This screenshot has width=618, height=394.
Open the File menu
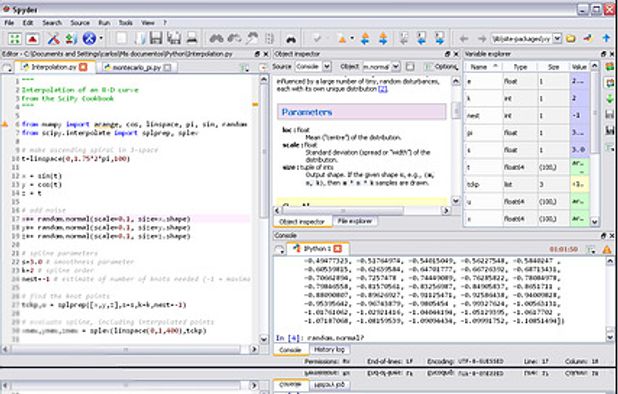point(9,22)
